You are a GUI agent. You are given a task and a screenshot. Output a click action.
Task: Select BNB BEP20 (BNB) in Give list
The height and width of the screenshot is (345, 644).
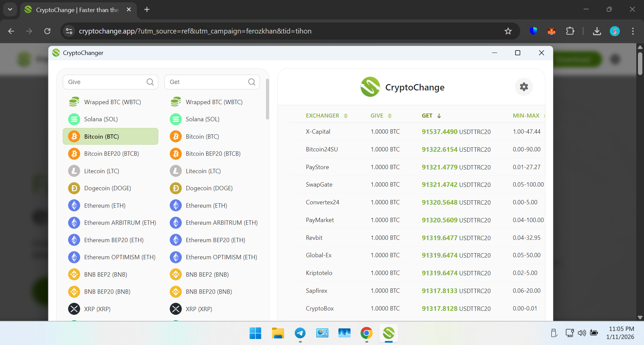(110, 292)
